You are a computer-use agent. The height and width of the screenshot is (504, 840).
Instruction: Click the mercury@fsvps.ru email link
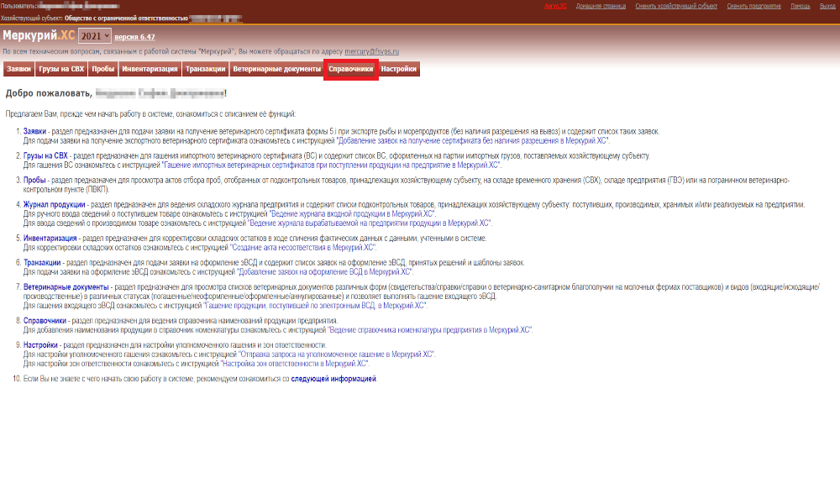click(x=372, y=51)
